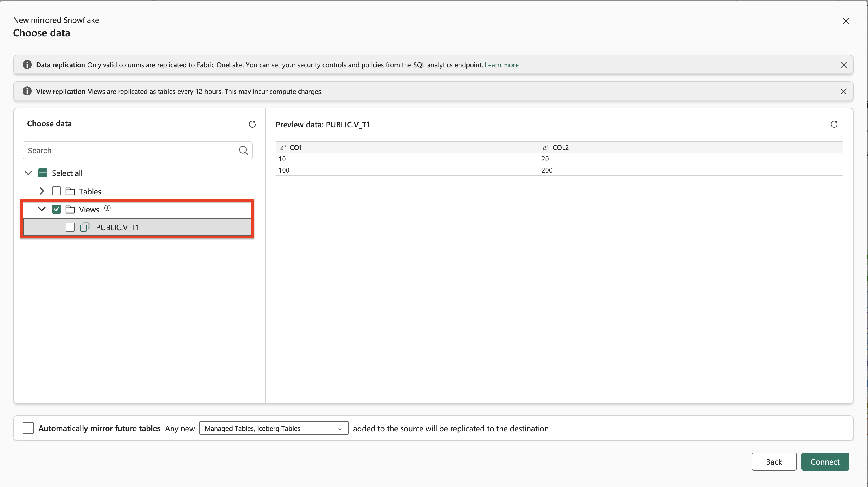Collapse the Views tree node
Image resolution: width=868 pixels, height=487 pixels.
click(x=42, y=209)
